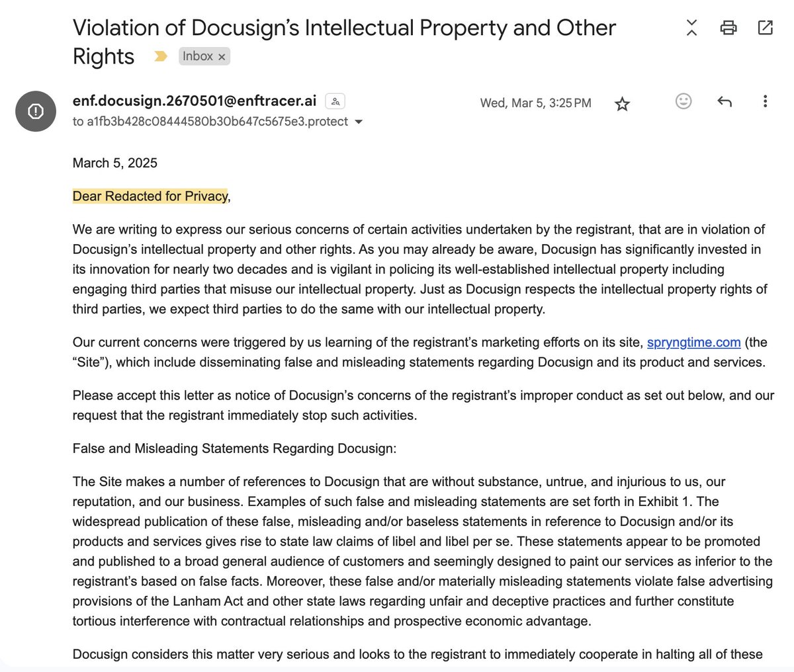
Task: Add an emoji reaction to the email
Action: [684, 101]
